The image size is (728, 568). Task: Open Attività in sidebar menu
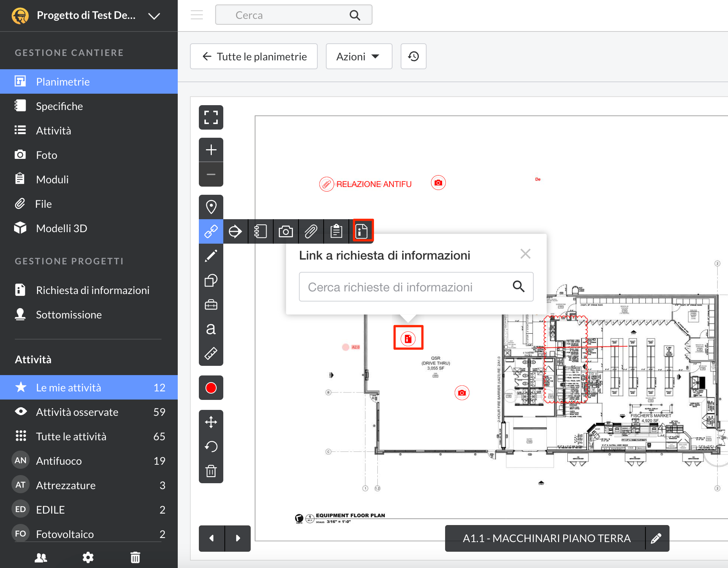[x=89, y=130]
